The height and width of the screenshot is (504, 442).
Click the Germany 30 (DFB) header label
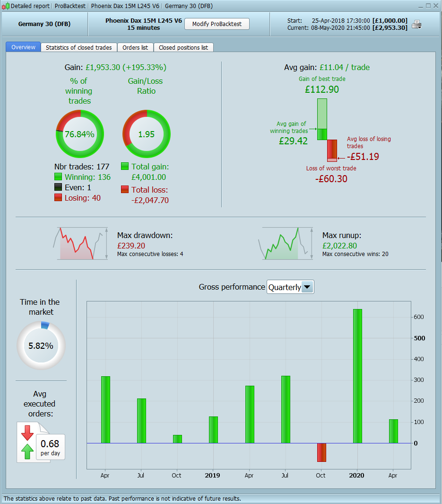pyautogui.click(x=44, y=24)
